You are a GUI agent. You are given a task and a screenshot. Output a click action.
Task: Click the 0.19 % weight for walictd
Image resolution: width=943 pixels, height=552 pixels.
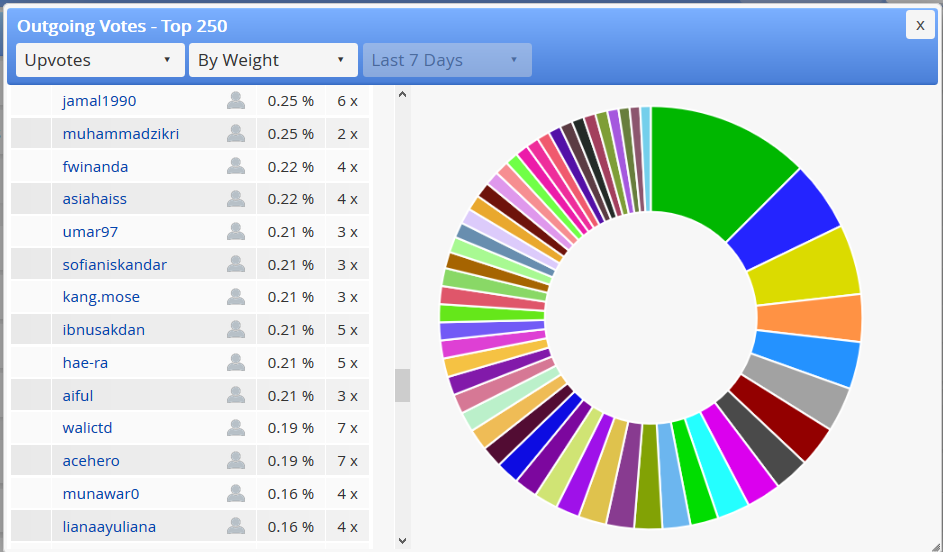290,428
